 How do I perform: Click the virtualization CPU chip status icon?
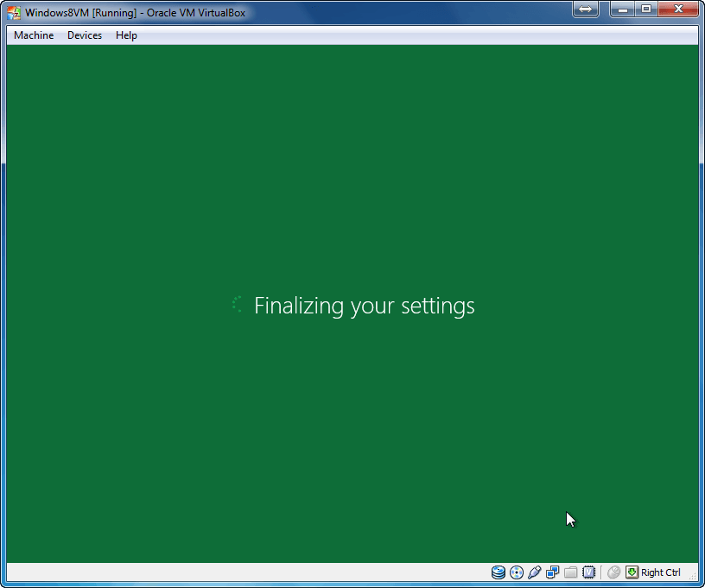(588, 572)
